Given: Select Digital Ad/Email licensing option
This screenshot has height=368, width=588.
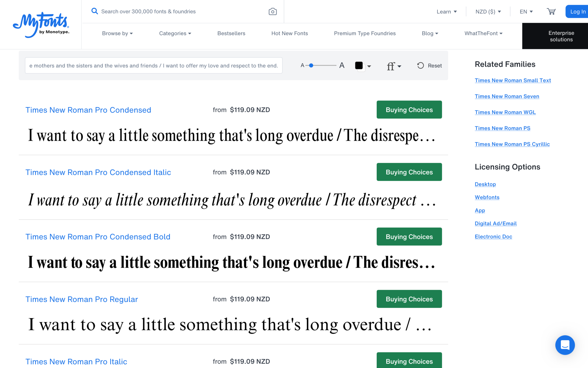Looking at the screenshot, I should [496, 223].
